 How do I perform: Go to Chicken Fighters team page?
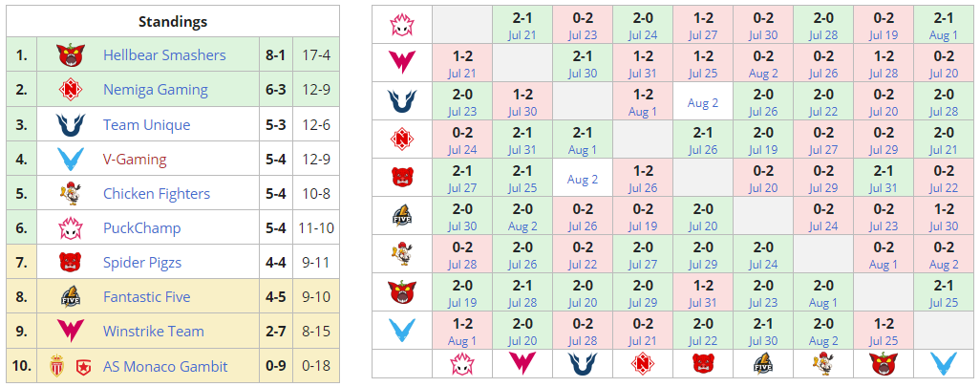157,194
